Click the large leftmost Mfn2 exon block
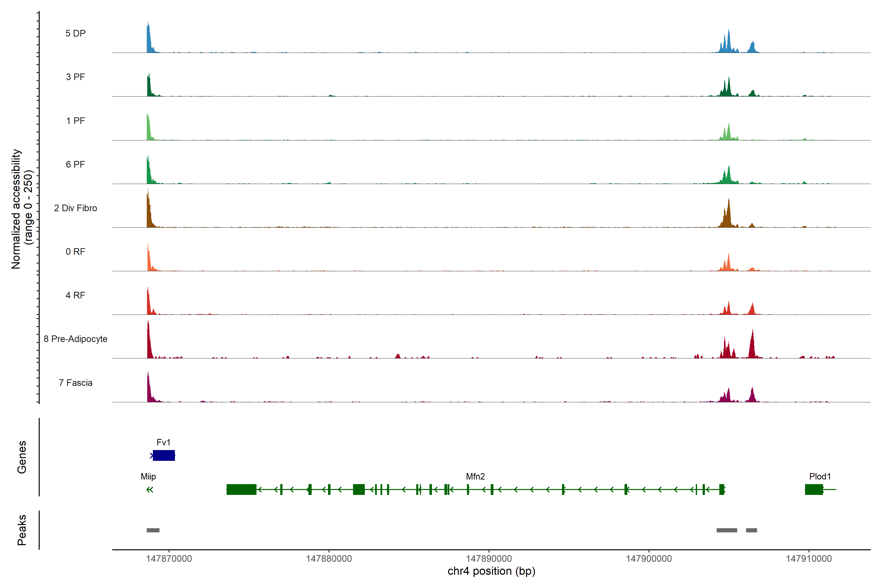The height and width of the screenshot is (588, 882). click(241, 489)
